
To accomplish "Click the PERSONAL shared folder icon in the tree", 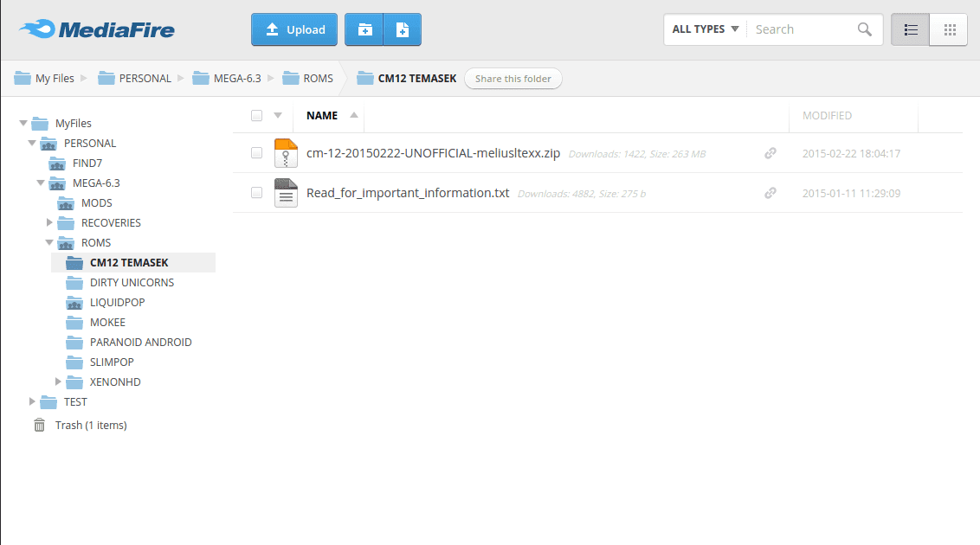I will pyautogui.click(x=48, y=144).
